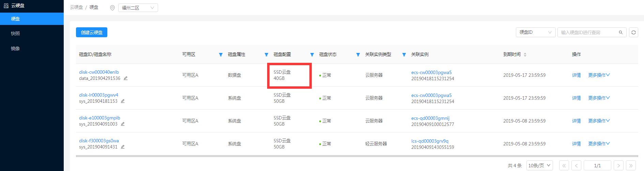Open disk-cw000040enlb disk link

pyautogui.click(x=99, y=72)
